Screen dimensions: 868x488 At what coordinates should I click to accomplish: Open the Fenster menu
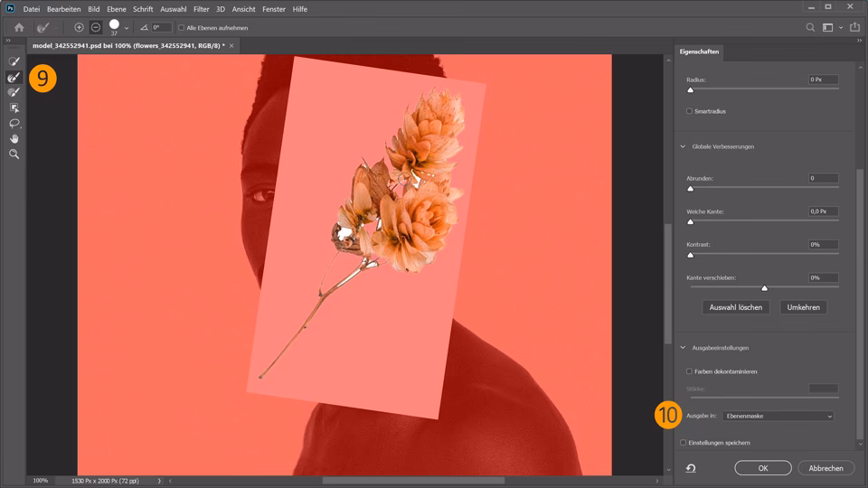(x=273, y=9)
